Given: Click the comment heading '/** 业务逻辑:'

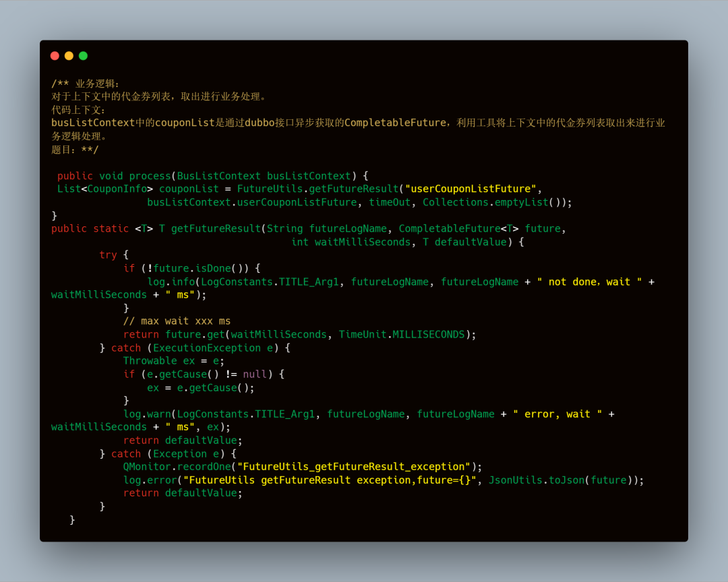Looking at the screenshot, I should tap(86, 84).
